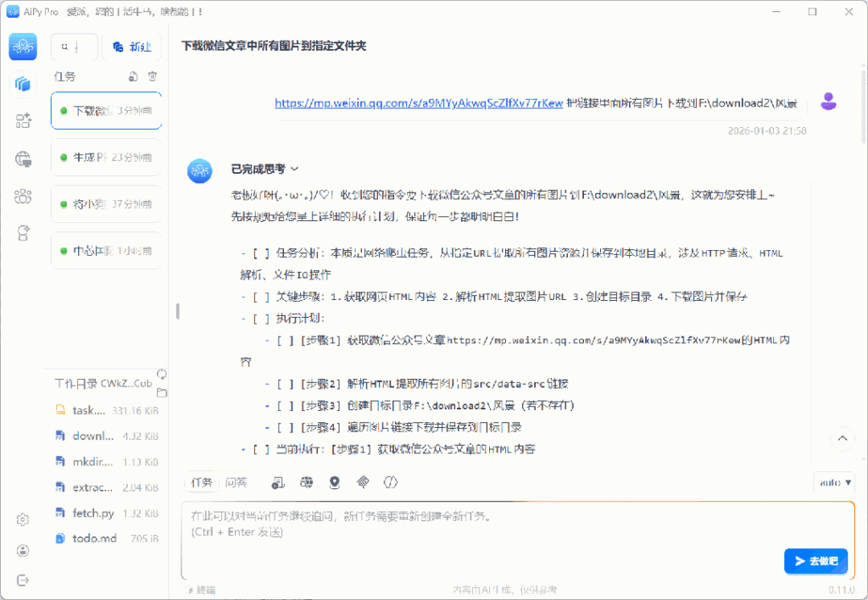Open the fetch.py file in working directory
This screenshot has height=600, width=868.
click(93, 513)
